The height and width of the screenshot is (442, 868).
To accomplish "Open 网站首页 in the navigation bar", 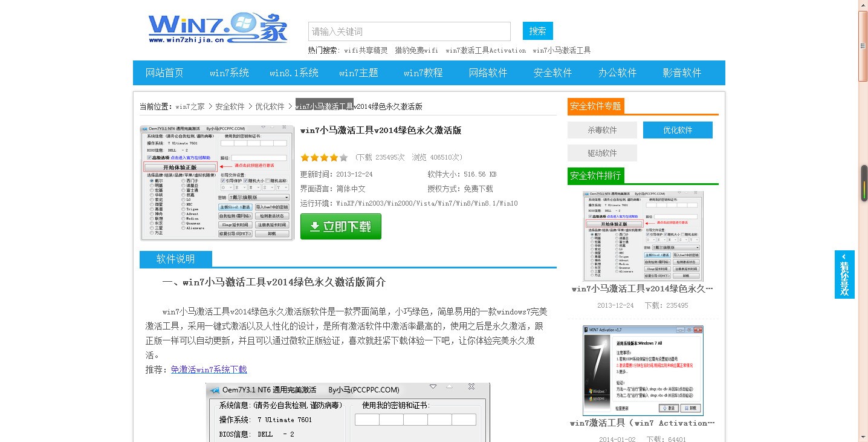I will tap(164, 73).
